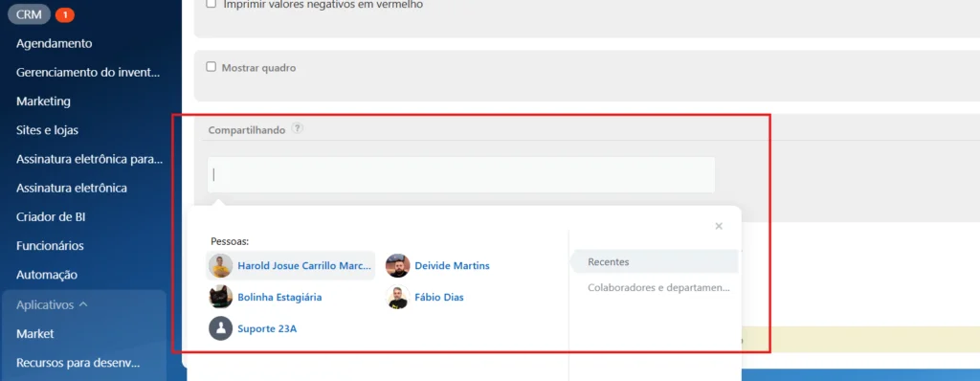This screenshot has height=381, width=980.
Task: Open Assinatura eletrônica para... sidebar item
Action: pyautogui.click(x=89, y=159)
